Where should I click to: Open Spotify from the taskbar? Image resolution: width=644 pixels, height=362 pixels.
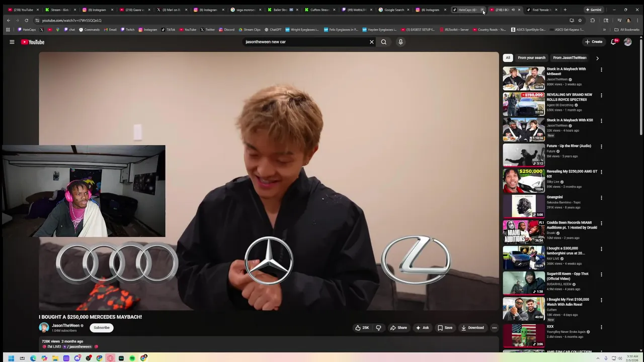coord(132,358)
